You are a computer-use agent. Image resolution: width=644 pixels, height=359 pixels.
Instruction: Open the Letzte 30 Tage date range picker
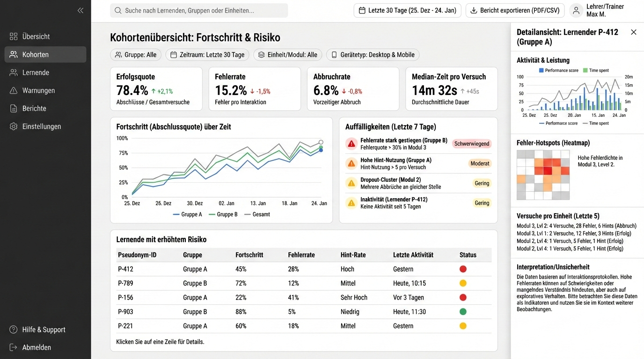407,10
